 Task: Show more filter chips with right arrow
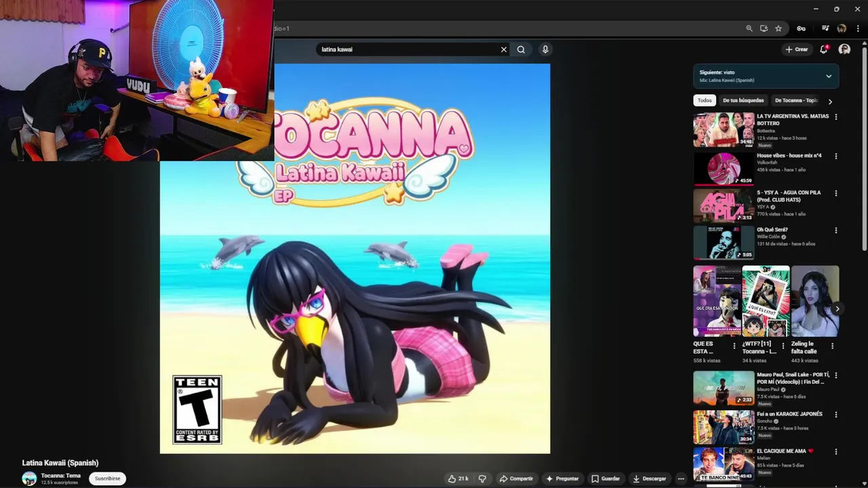point(830,101)
